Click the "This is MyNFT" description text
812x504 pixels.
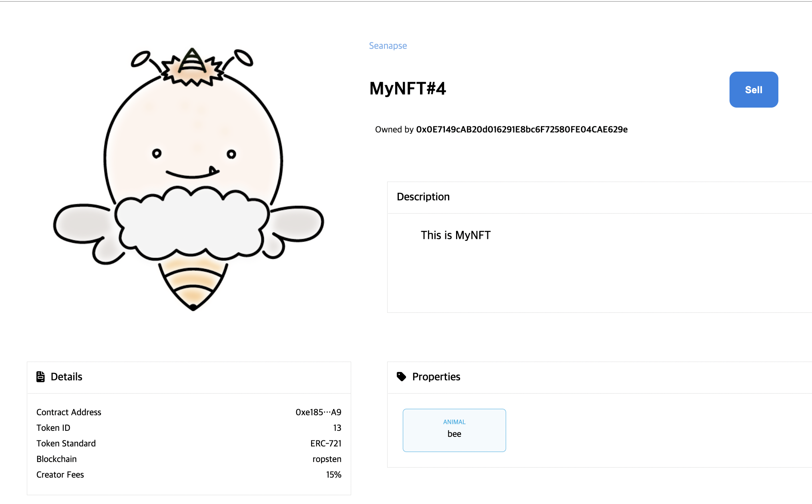[x=455, y=235]
